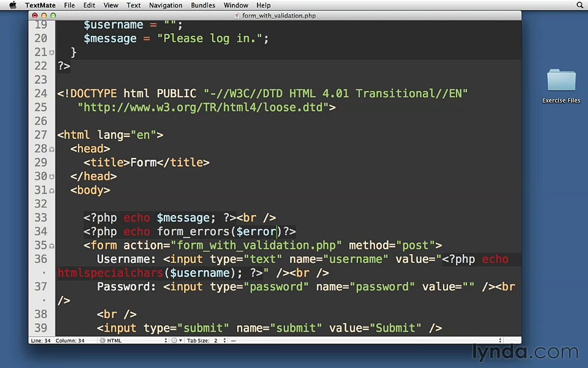Open the Bundles menu
Viewport: 588px width, 368px height.
(x=203, y=5)
